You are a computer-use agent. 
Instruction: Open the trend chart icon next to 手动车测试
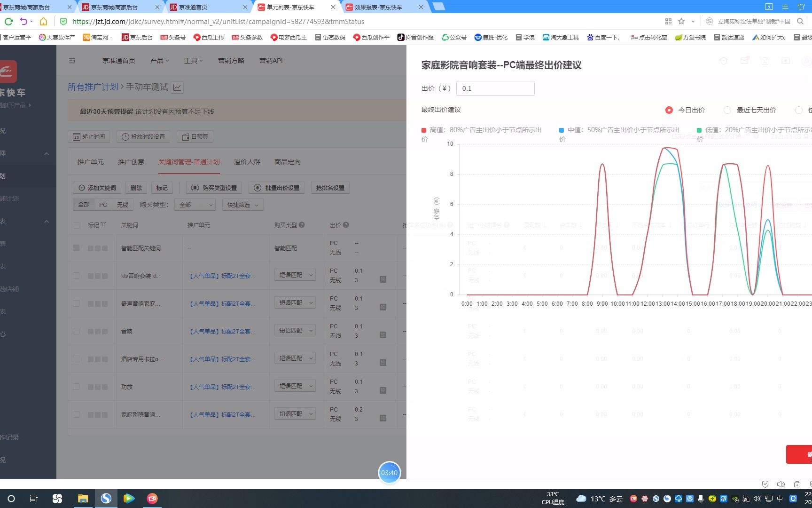177,87
